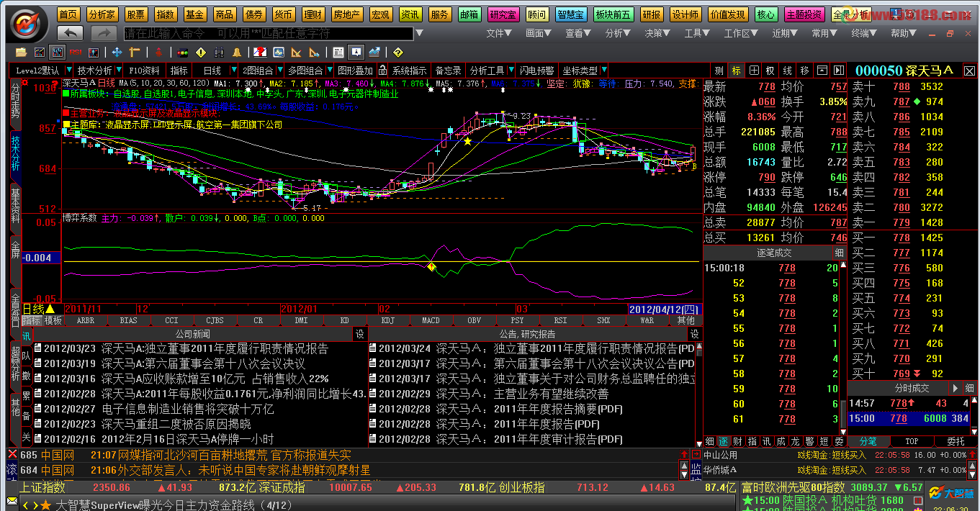Click the 闪电预警 toolbar button
The width and height of the screenshot is (980, 511).
click(537, 71)
